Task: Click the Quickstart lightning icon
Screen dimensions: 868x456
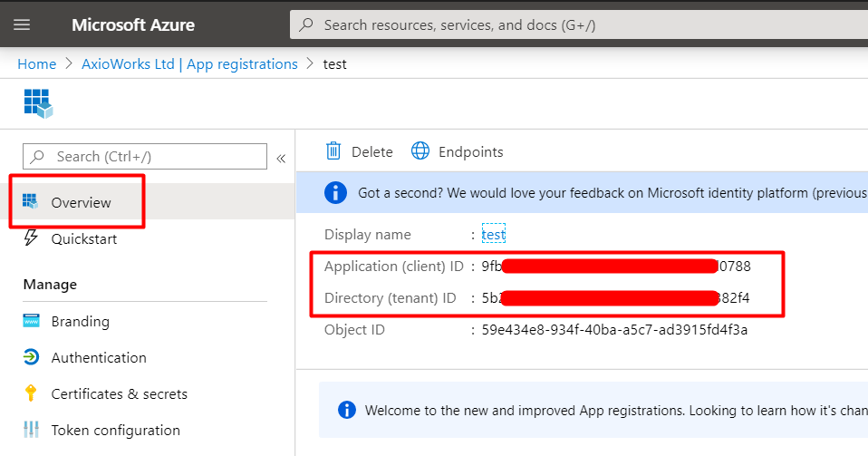Action: point(31,238)
